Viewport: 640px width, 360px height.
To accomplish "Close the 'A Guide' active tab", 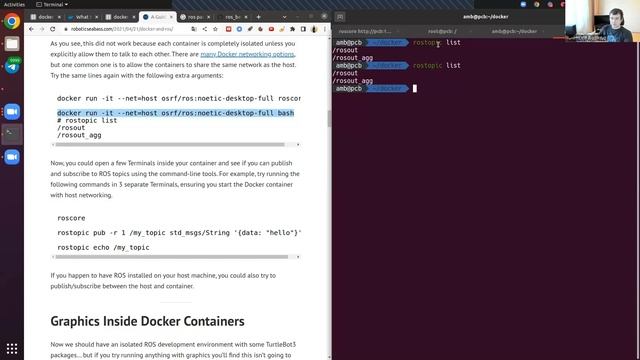I will 171,17.
